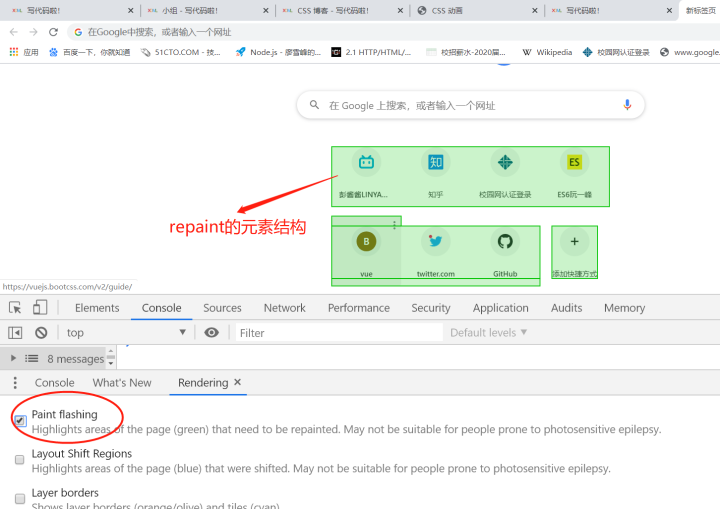Open the bilibili shortcut tile
720x509 pixels.
pos(366,175)
